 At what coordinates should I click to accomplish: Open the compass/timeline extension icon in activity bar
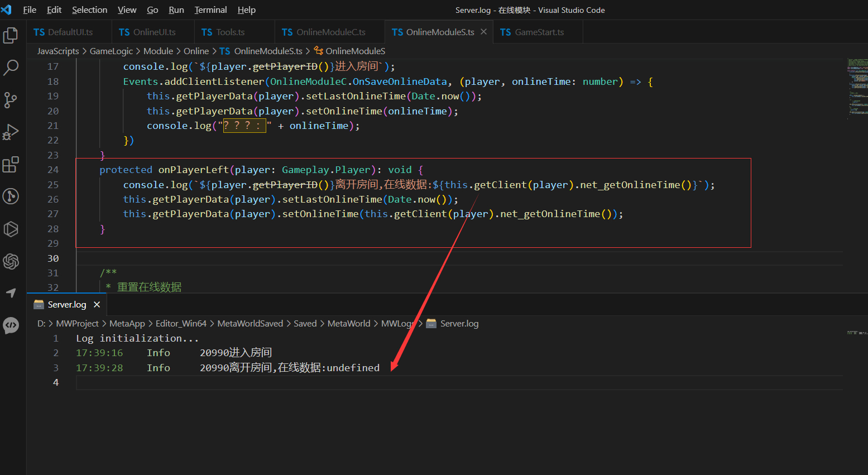[x=11, y=196]
